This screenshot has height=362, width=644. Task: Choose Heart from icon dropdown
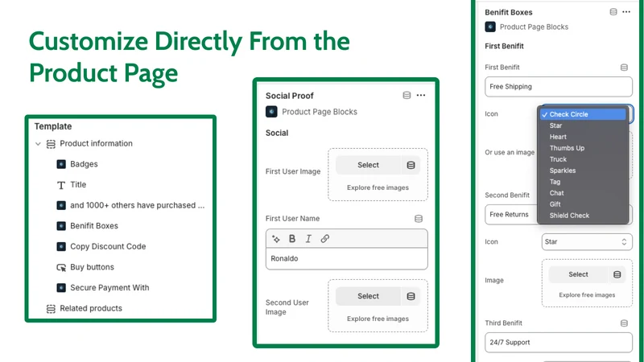coord(583,137)
